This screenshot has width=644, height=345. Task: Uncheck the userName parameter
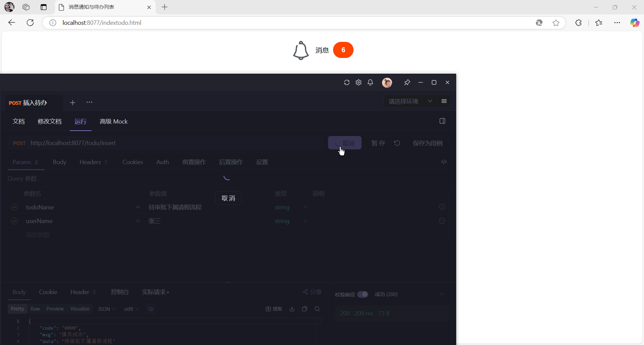(14, 221)
